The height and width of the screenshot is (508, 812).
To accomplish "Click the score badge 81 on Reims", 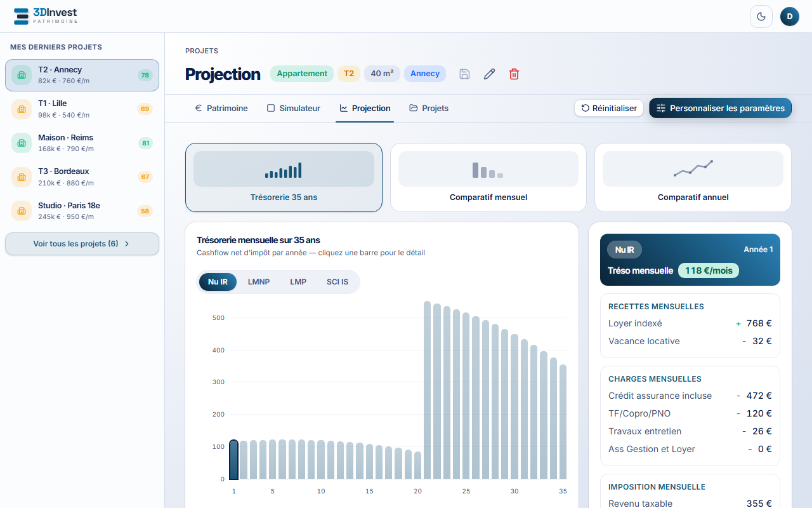I will coord(146,143).
